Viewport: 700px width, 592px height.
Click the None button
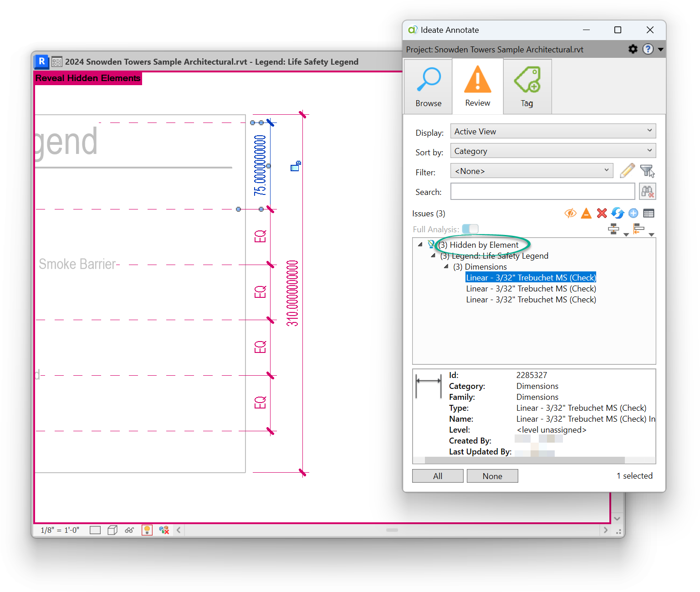[x=492, y=476]
